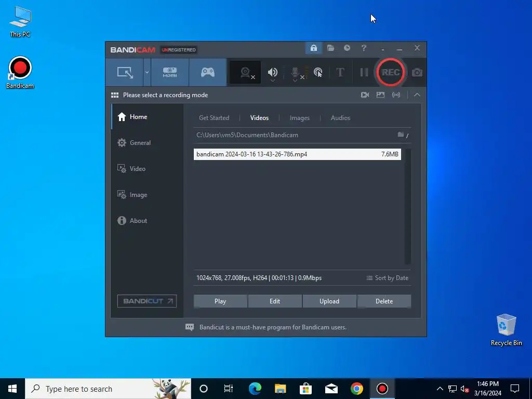This screenshot has width=532, height=399.
Task: Switch to the Images tab
Action: [x=300, y=118]
